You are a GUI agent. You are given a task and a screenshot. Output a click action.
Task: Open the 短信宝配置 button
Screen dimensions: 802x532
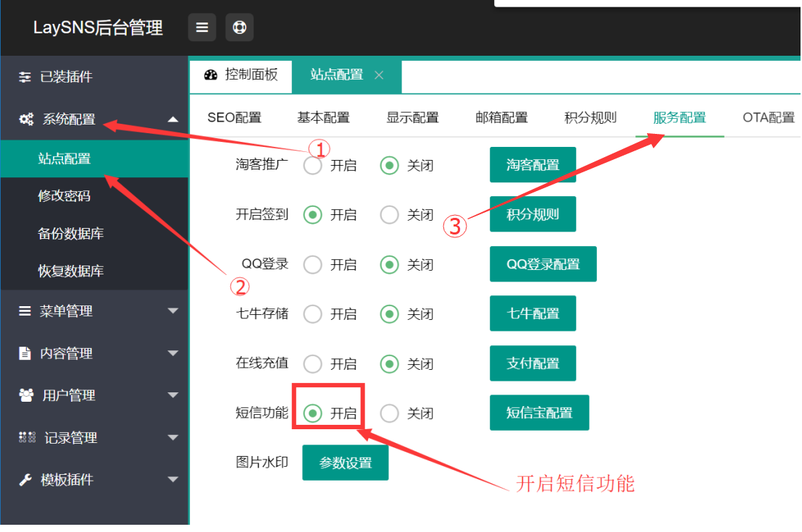click(539, 413)
